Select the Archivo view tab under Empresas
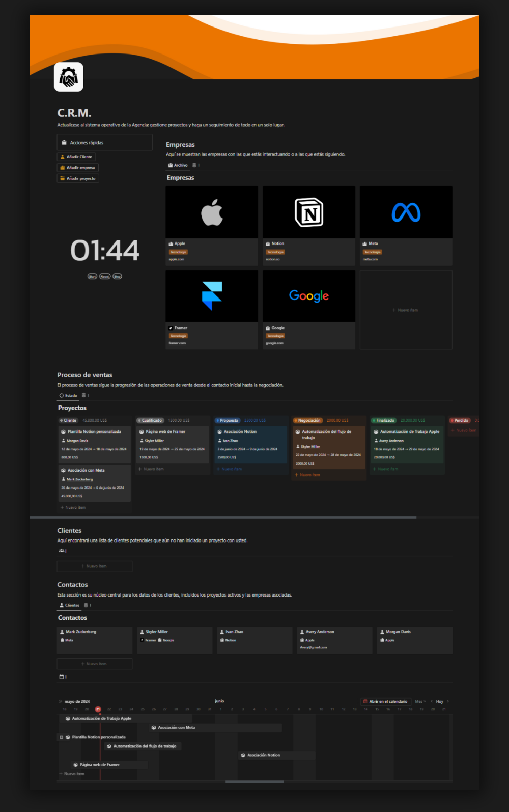 coord(178,165)
